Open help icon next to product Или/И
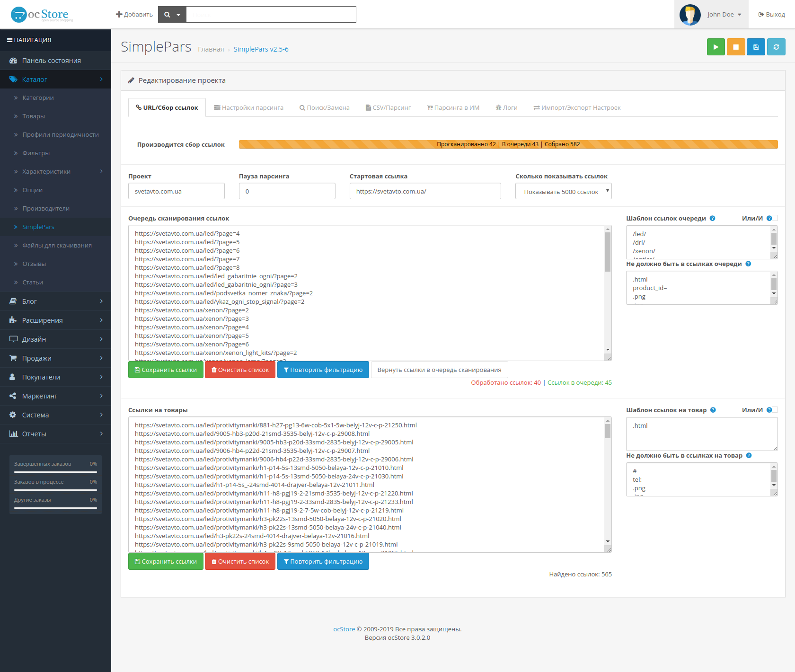Screen dimensions: 795x672 point(769,410)
